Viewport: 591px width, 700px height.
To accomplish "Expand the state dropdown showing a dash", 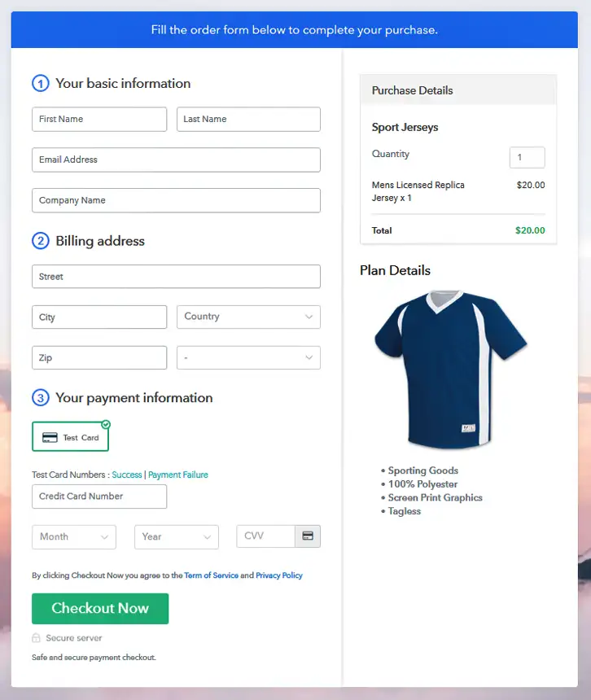I will tap(248, 357).
